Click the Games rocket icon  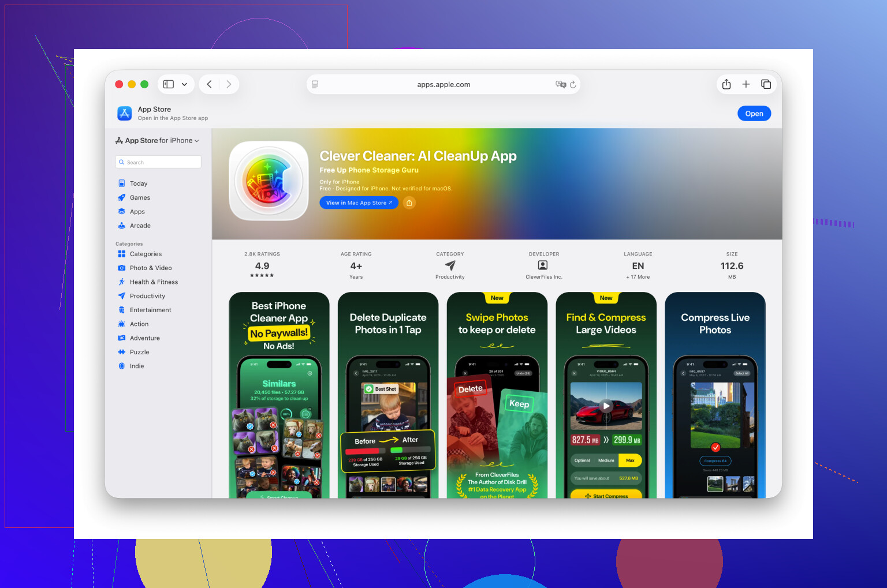click(122, 197)
